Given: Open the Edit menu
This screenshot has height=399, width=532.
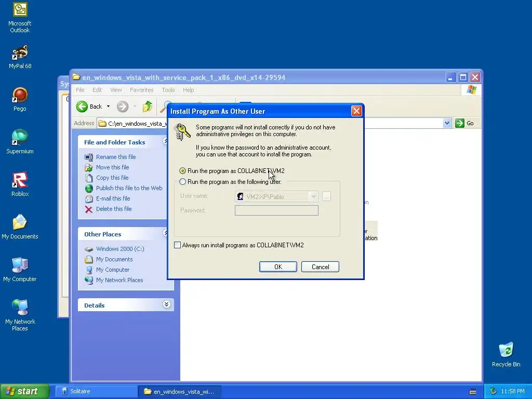Looking at the screenshot, I should (97, 90).
